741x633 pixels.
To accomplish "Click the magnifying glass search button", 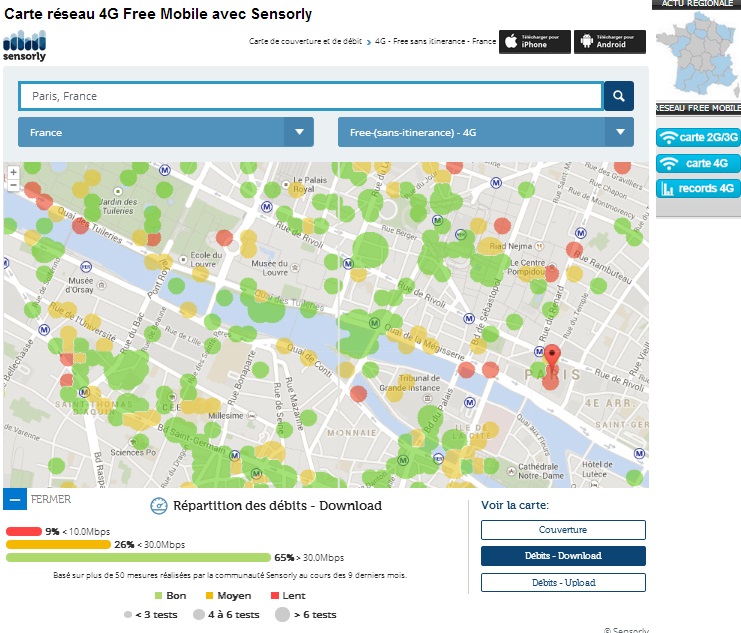I will 619,96.
